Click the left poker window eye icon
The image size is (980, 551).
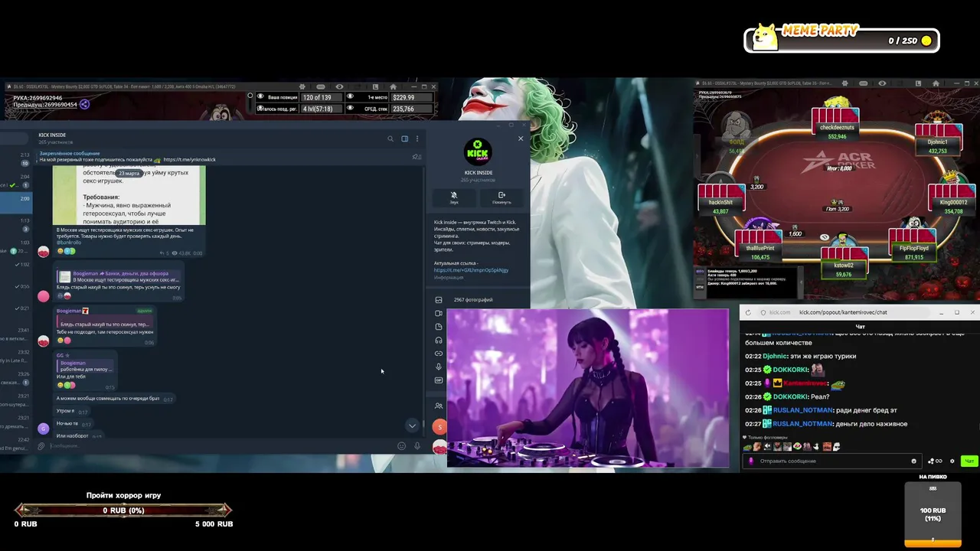(339, 86)
